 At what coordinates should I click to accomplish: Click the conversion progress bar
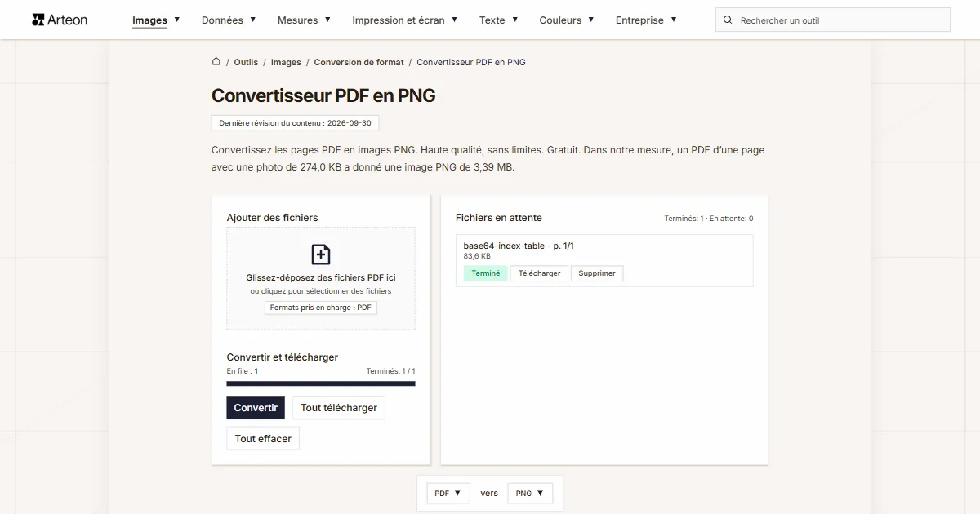click(x=321, y=383)
